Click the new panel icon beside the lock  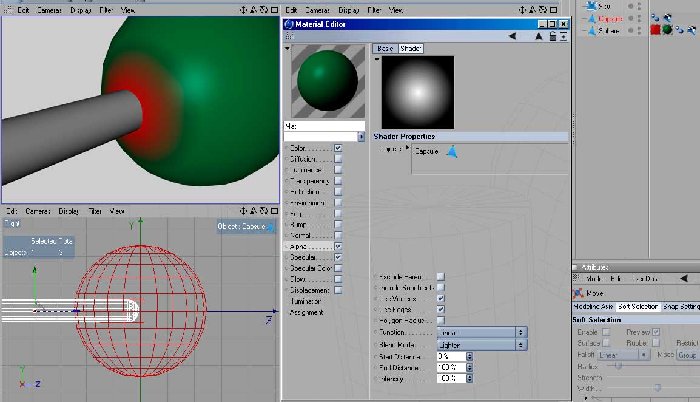pyautogui.click(x=563, y=37)
